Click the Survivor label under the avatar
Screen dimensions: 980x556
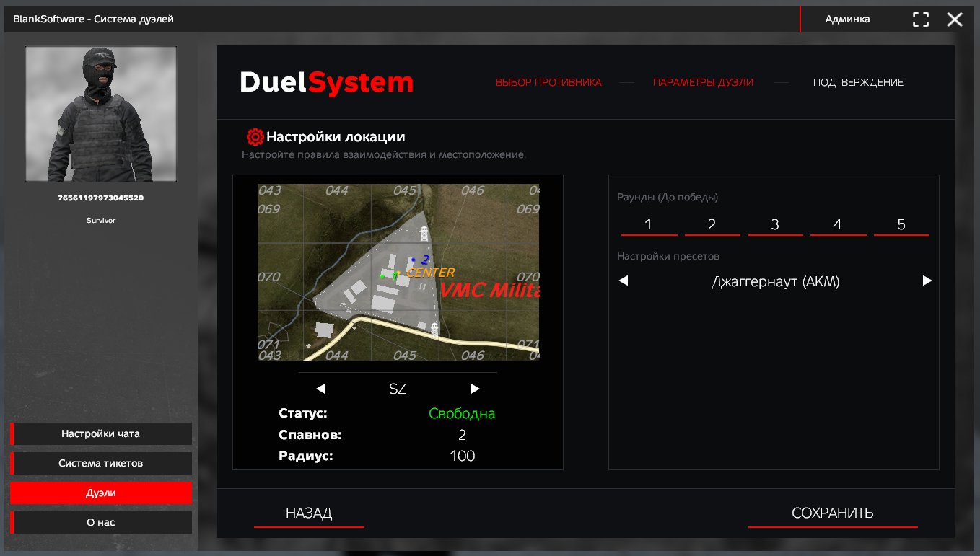[x=101, y=221]
